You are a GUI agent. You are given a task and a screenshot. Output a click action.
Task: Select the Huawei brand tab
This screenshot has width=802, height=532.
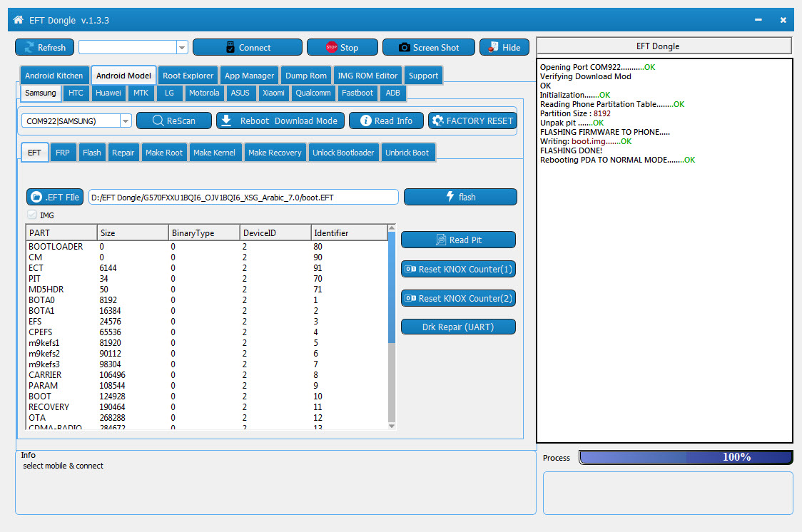[108, 93]
